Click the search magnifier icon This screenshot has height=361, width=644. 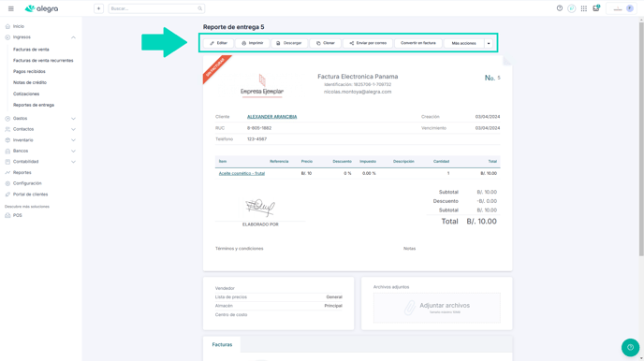tap(199, 8)
